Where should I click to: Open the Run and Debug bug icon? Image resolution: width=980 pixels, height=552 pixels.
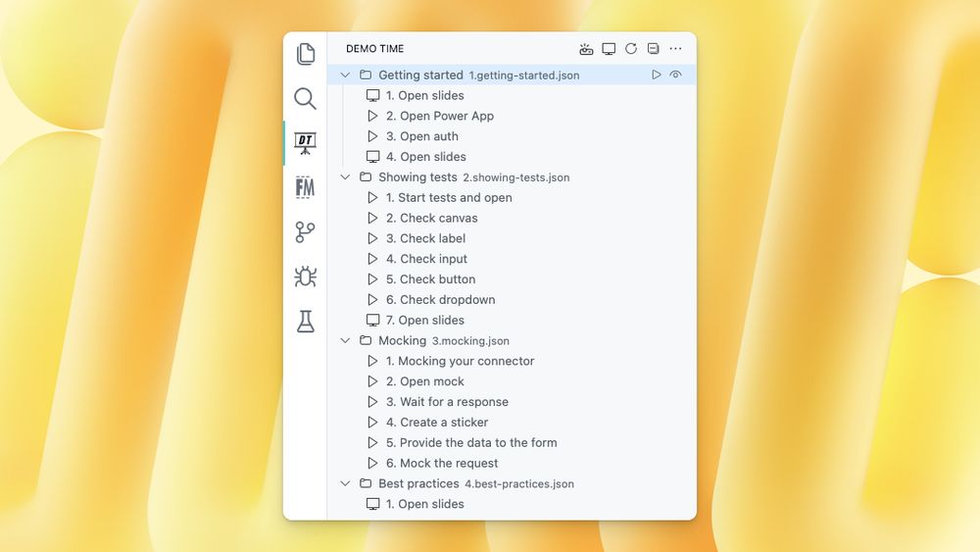305,276
